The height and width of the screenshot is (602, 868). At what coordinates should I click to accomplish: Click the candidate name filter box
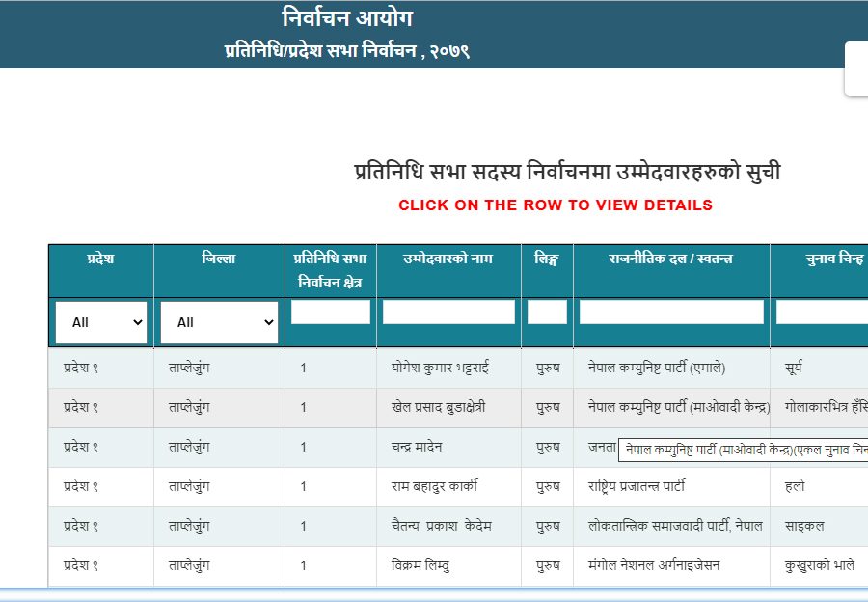(x=448, y=312)
